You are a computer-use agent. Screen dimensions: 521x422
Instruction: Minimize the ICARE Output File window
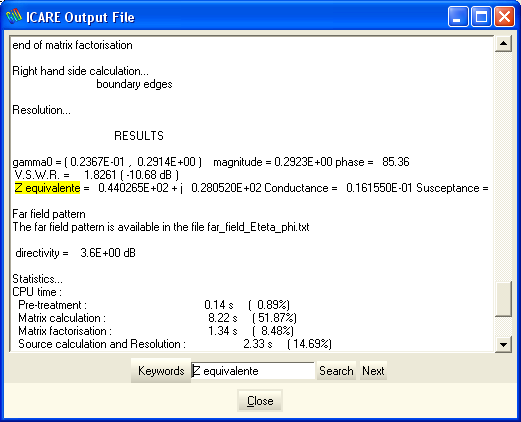(x=458, y=16)
